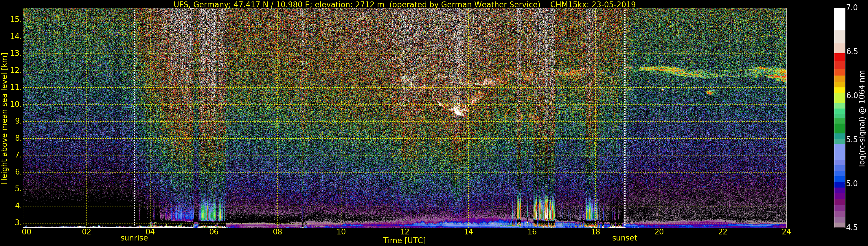Click the '10.' height tick label

coord(16,104)
